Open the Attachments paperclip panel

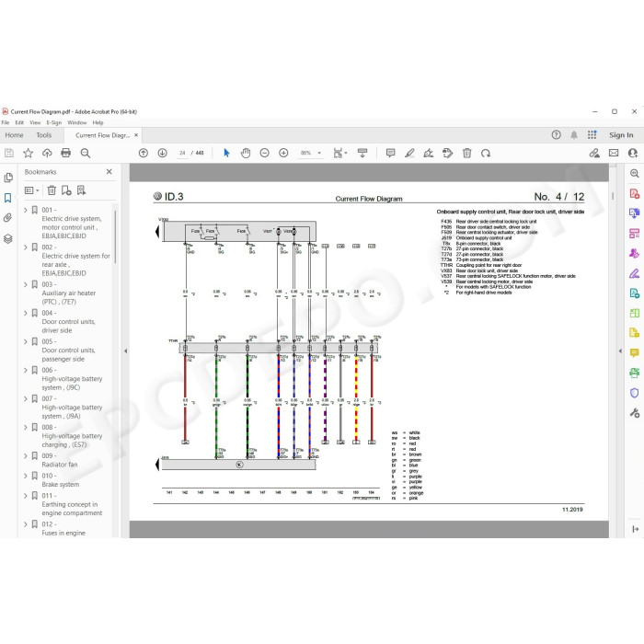[x=7, y=218]
